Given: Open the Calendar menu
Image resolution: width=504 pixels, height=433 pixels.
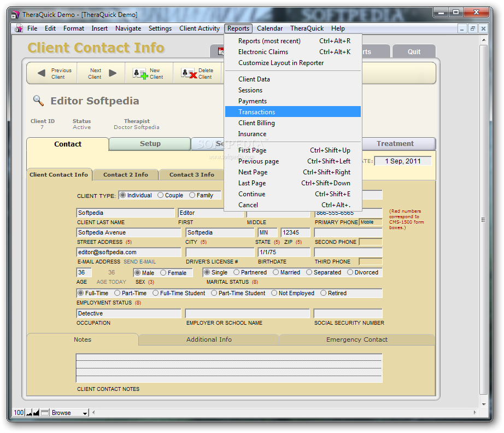Looking at the screenshot, I should coord(269,28).
